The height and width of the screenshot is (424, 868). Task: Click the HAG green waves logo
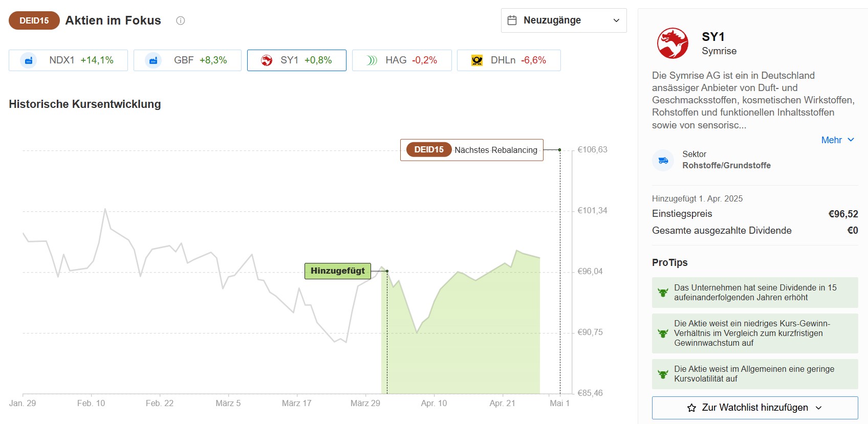(372, 60)
